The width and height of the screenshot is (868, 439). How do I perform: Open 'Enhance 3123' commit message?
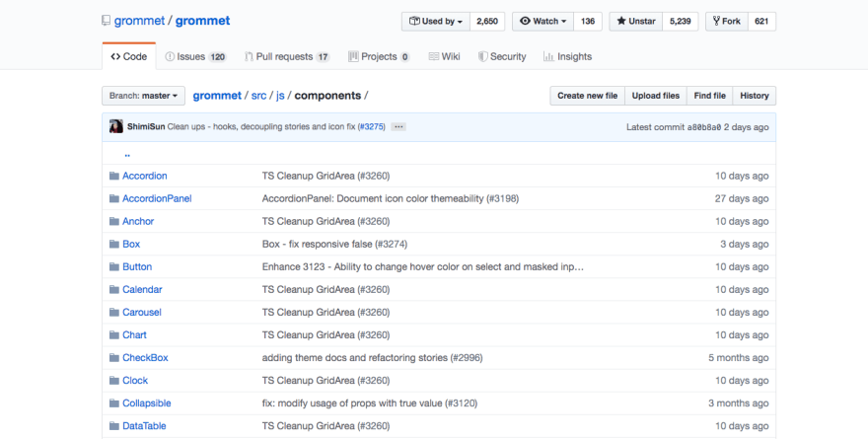[x=422, y=266]
